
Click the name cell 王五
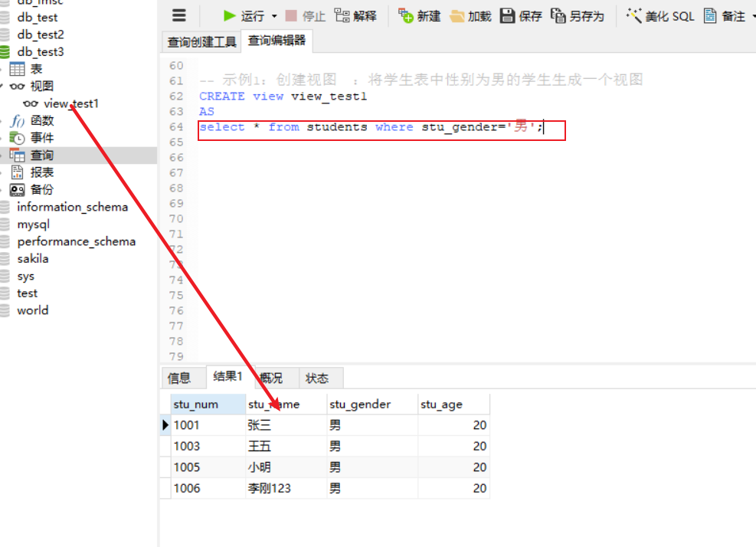click(x=286, y=446)
